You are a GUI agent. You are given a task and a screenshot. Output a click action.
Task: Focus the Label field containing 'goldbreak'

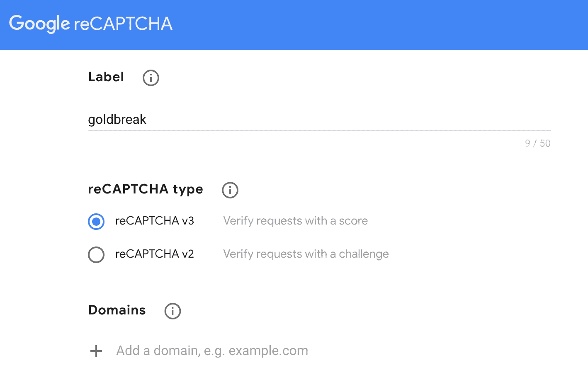[318, 120]
